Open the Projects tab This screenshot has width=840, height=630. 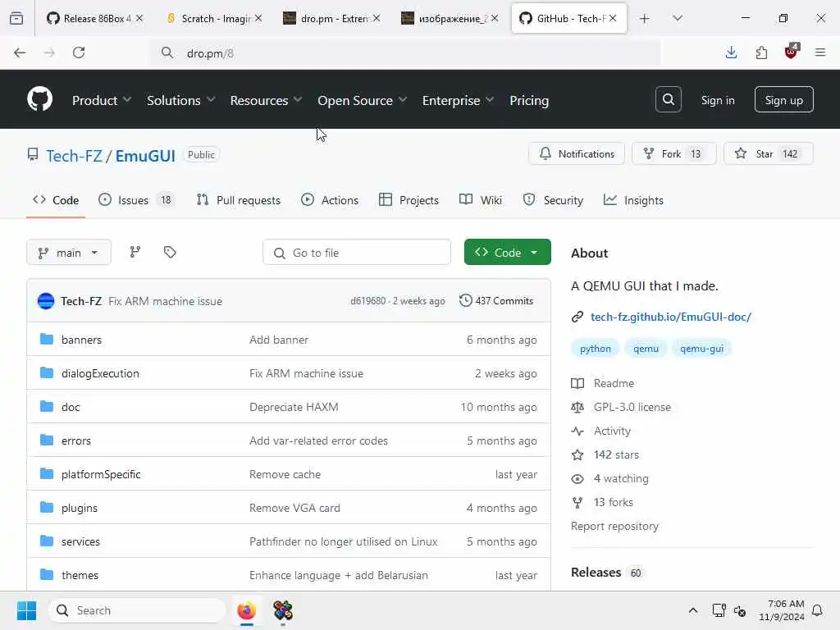point(409,200)
